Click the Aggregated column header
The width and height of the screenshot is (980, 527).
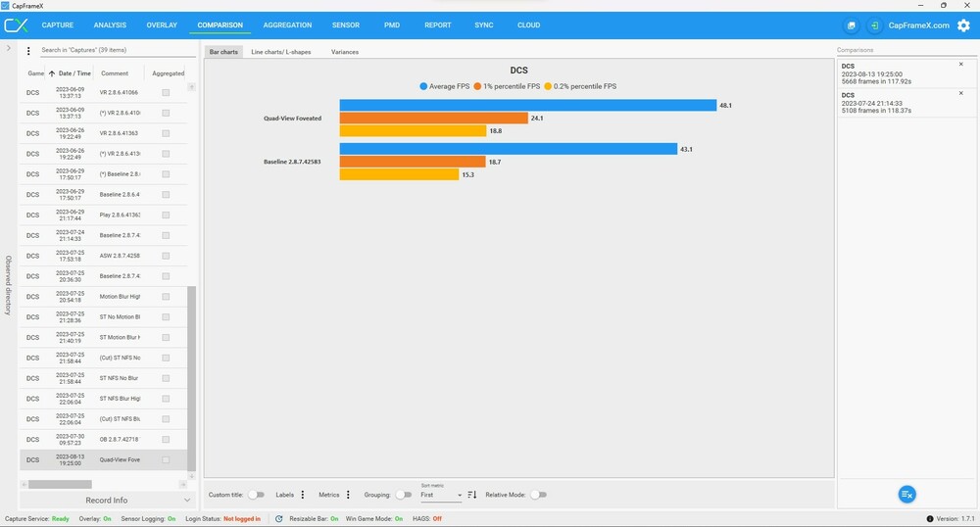tap(169, 73)
